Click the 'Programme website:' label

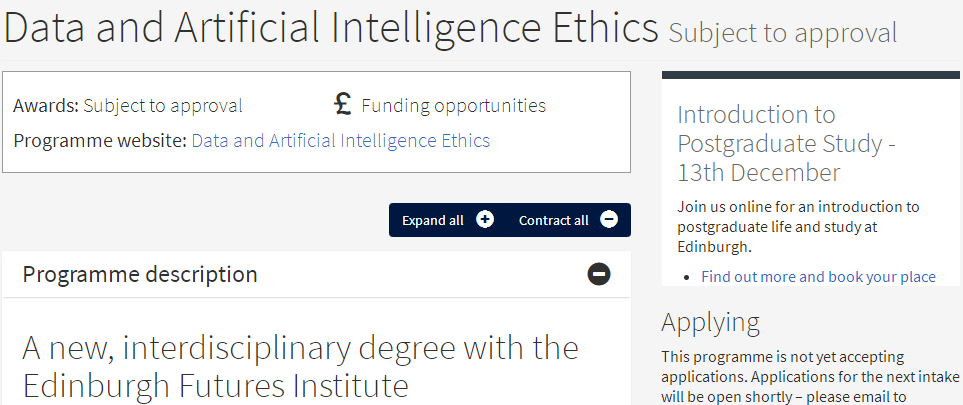pos(100,141)
